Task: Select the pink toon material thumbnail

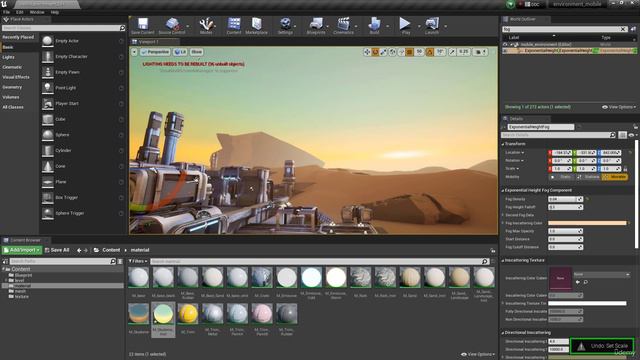Action: (262, 313)
